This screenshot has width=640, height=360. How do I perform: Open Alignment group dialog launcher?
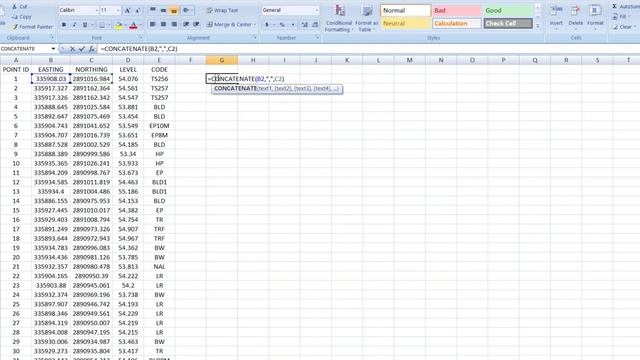click(255, 38)
